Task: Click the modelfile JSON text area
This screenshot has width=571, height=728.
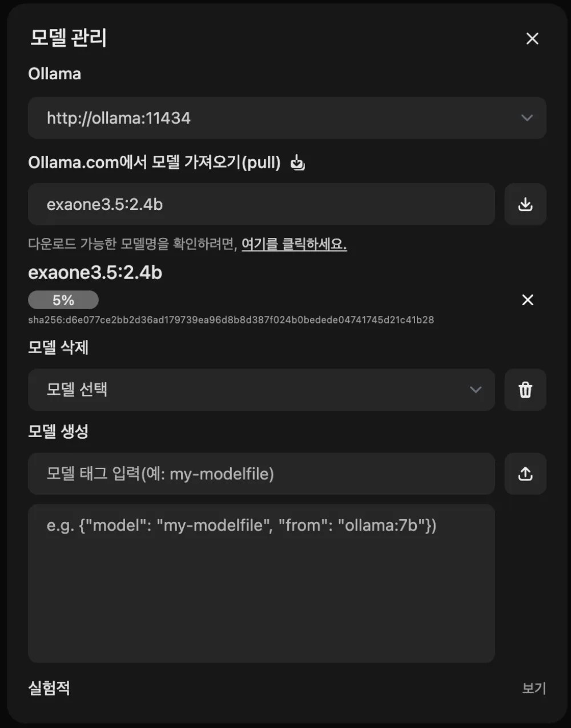Action: click(x=262, y=583)
